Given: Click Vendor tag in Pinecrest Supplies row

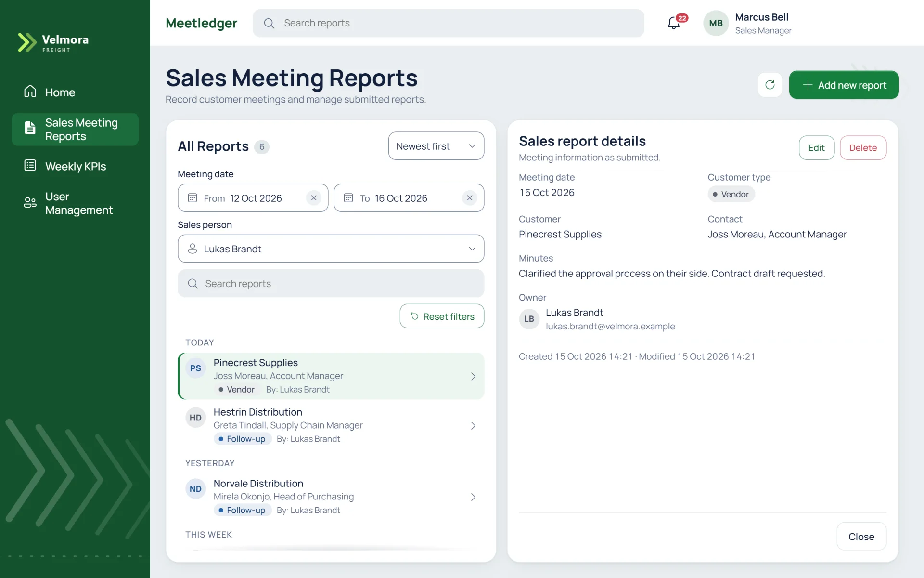Looking at the screenshot, I should (x=237, y=390).
